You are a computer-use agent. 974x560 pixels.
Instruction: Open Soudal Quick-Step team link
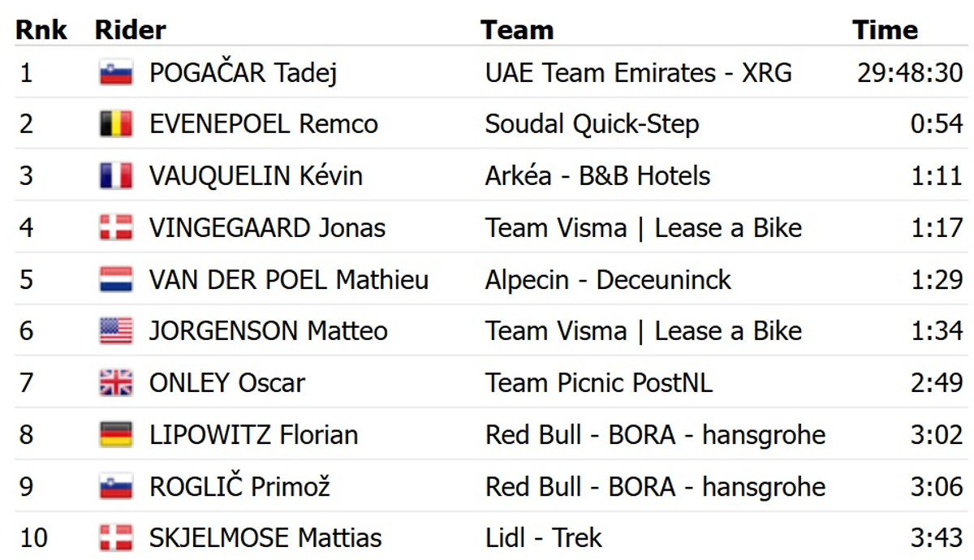592,124
